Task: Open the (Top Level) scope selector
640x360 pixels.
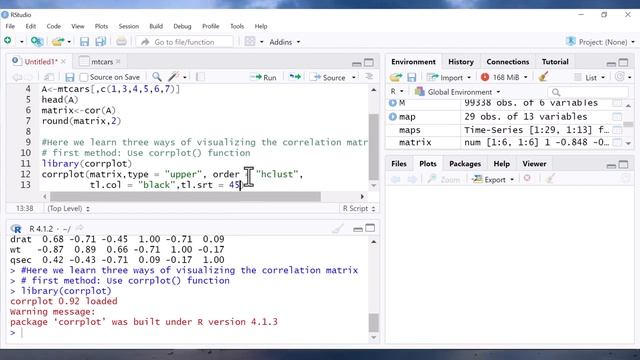Action: 68,208
